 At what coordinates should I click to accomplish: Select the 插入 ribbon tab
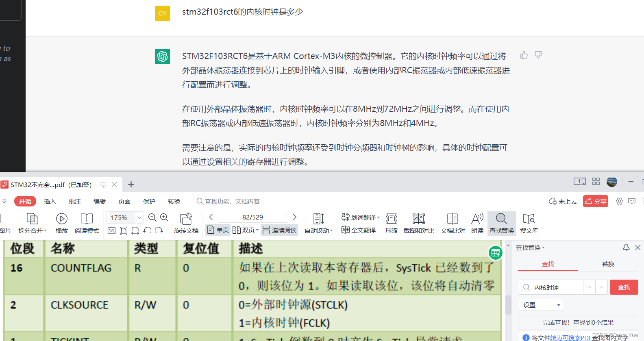50,201
